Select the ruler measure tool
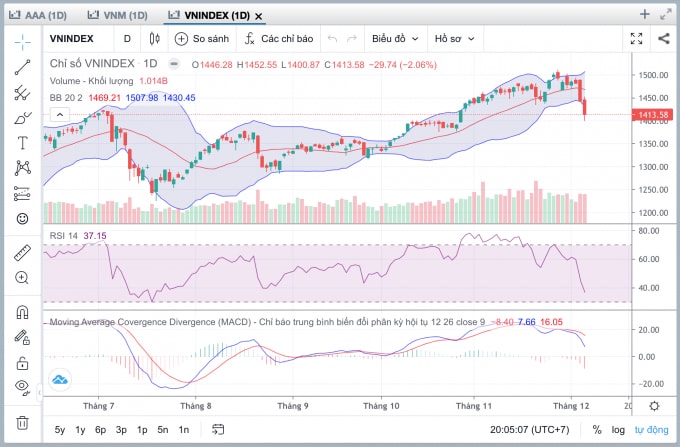Image resolution: width=680 pixels, height=447 pixels. pyautogui.click(x=23, y=253)
